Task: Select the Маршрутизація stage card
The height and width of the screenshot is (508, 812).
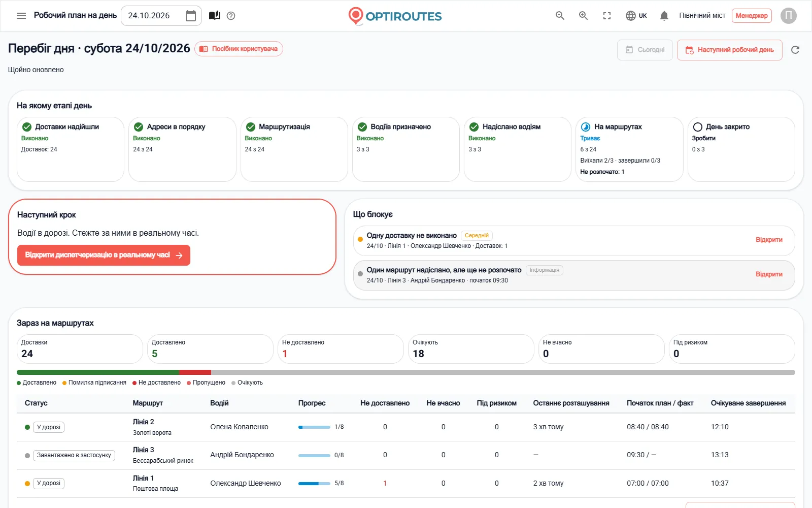Action: [294, 149]
